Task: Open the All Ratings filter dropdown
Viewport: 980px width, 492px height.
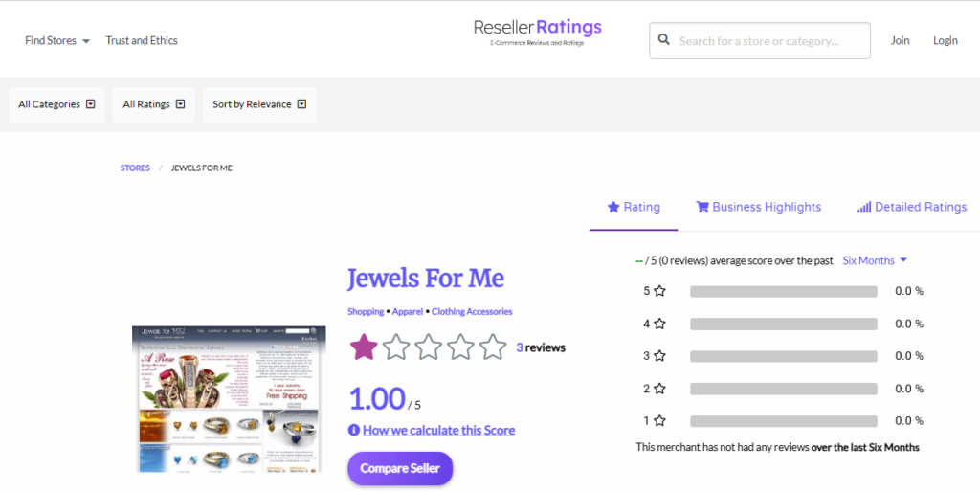Action: pyautogui.click(x=153, y=104)
